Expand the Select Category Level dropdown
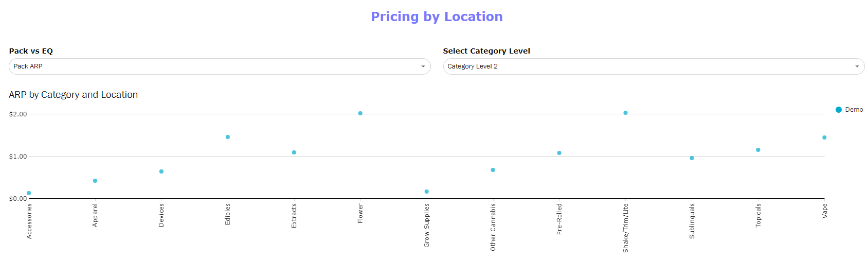 (x=653, y=66)
